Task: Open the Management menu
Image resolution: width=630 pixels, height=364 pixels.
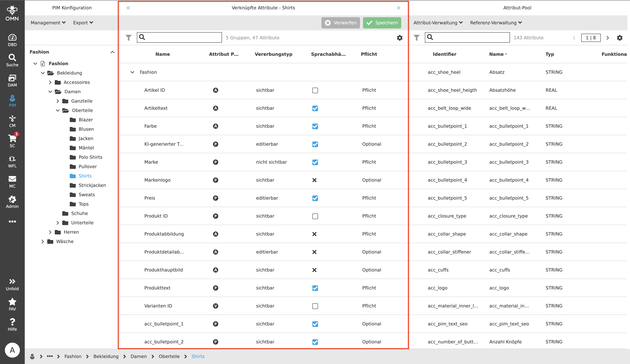Action: 48,22
